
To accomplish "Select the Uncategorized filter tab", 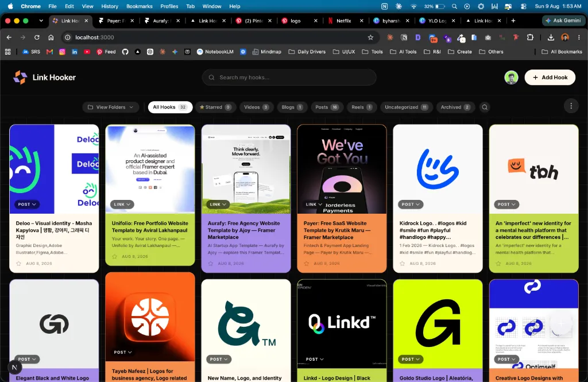I will (407, 107).
